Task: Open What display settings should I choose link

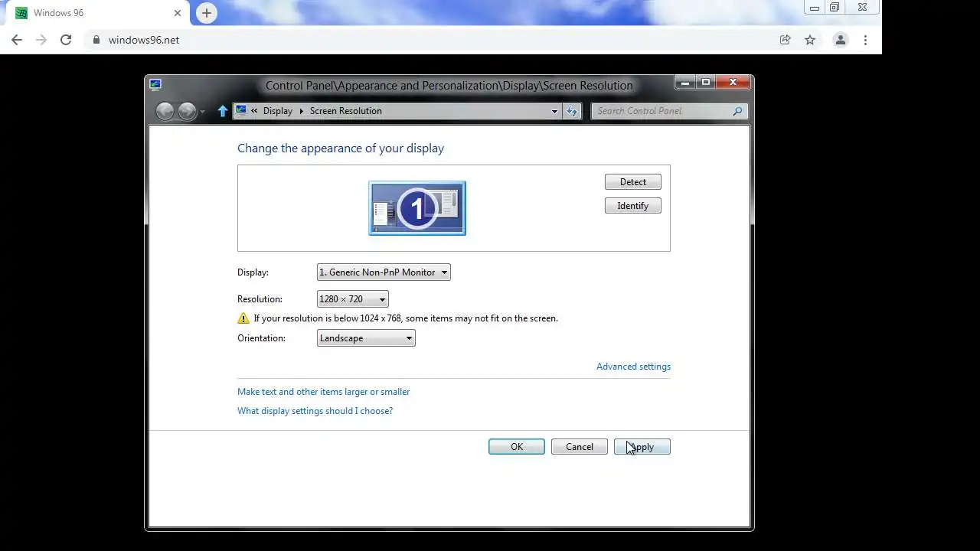Action: (315, 411)
